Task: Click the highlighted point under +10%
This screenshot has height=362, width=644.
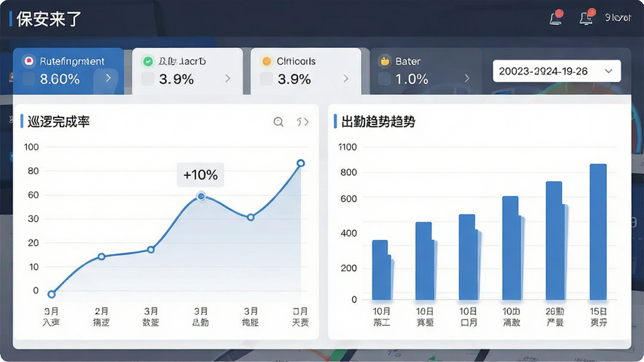Action: (x=201, y=197)
